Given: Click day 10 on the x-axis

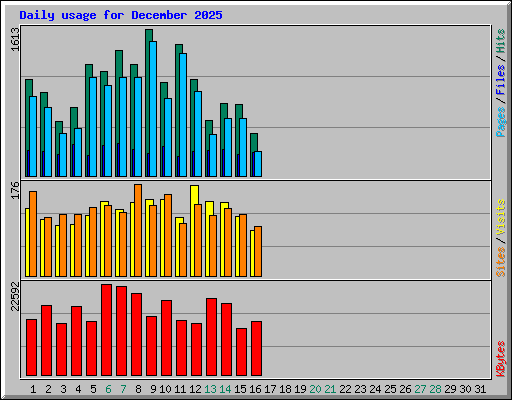Looking at the screenshot, I should (165, 389).
